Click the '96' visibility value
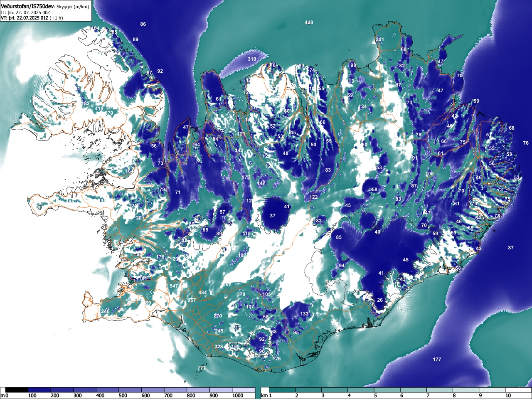 [262, 351]
